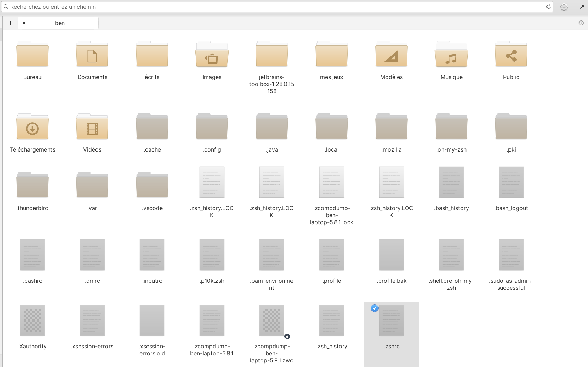This screenshot has width=588, height=367.
Task: Add a new tab with plus button
Action: pos(10,23)
